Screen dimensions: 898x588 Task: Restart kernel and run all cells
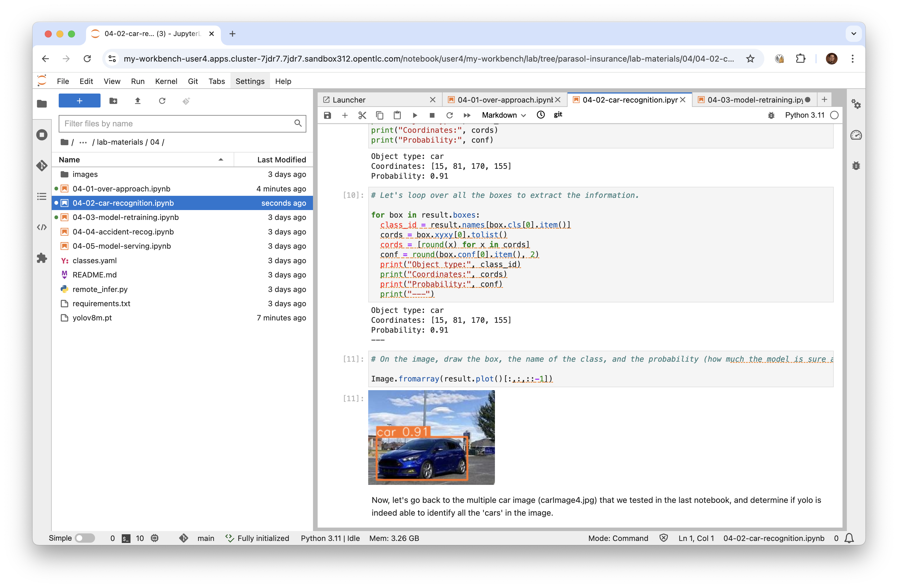(467, 115)
